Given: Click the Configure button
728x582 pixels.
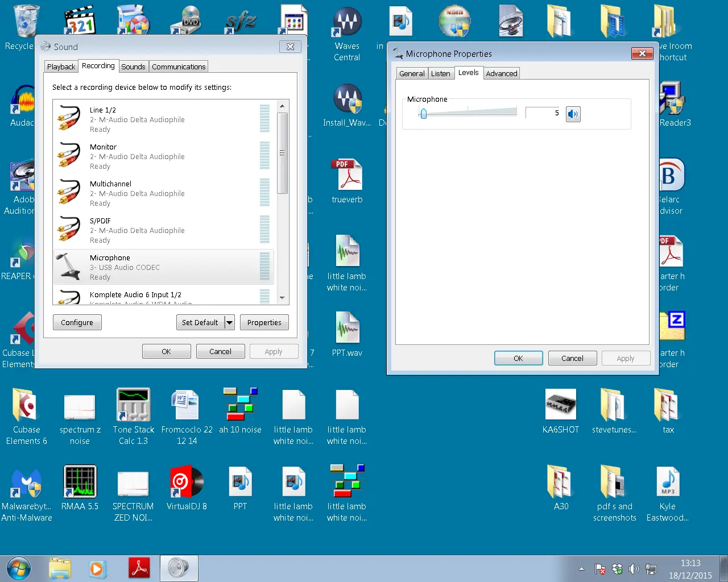Looking at the screenshot, I should click(77, 322).
